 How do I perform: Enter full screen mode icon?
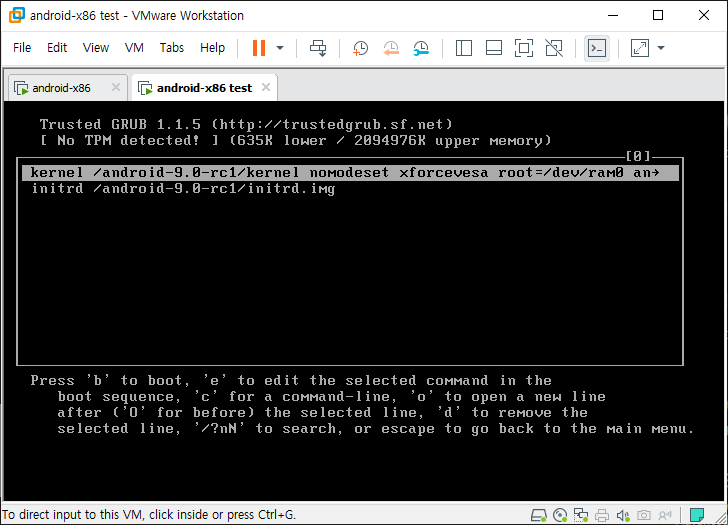click(524, 48)
